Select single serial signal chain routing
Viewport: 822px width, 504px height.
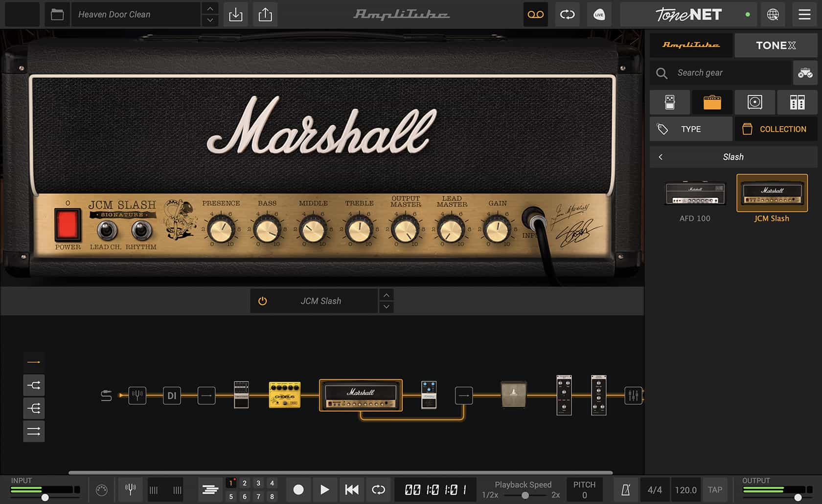[x=34, y=362]
